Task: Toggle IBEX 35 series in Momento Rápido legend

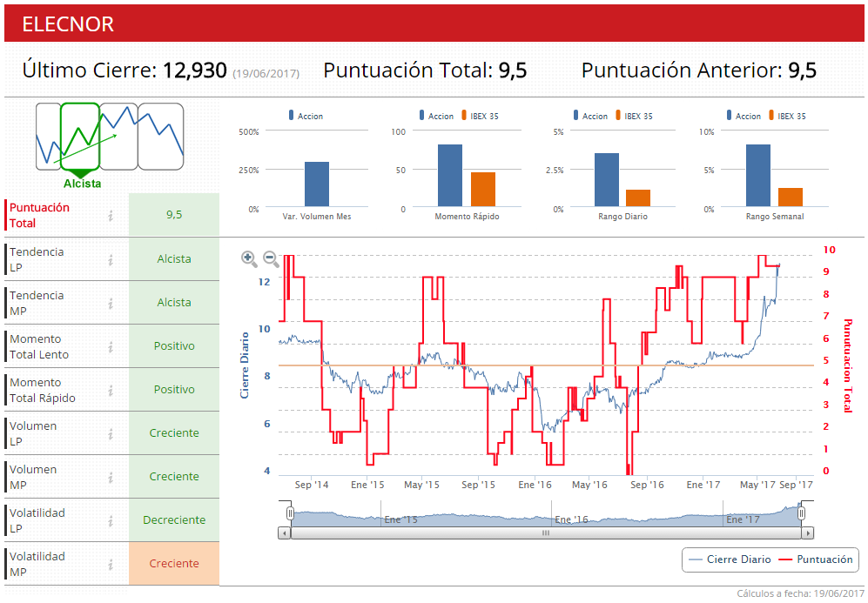Action: (480, 116)
